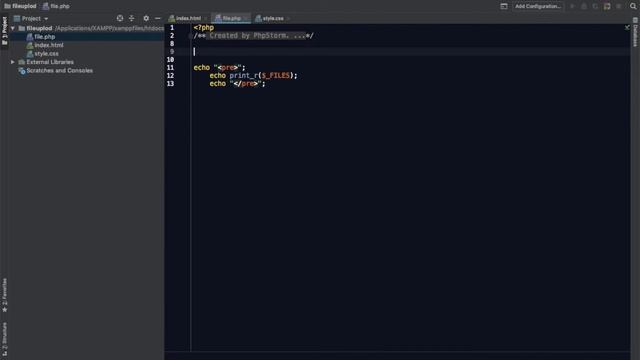
Task: Click print_r function on line 12
Action: click(x=243, y=76)
